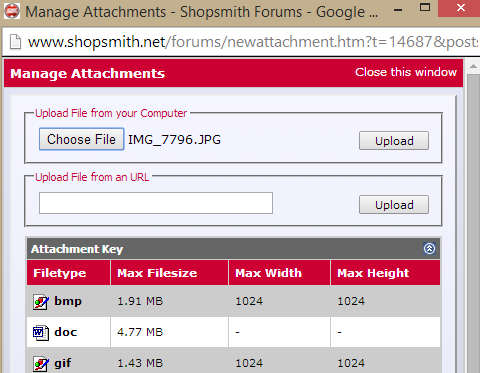The image size is (480, 373).
Task: Click the 1.43 MB filesize cell
Action: [140, 363]
